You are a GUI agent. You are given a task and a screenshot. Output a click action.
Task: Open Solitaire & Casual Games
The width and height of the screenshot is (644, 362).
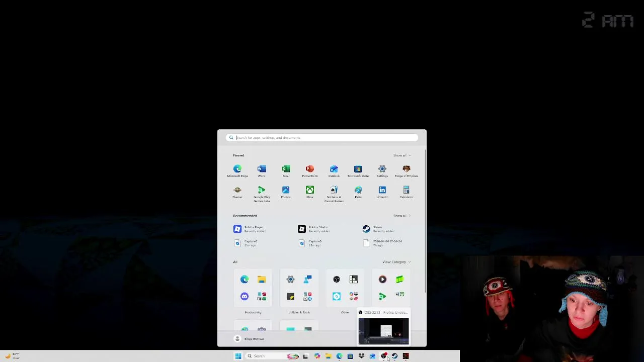point(334,194)
